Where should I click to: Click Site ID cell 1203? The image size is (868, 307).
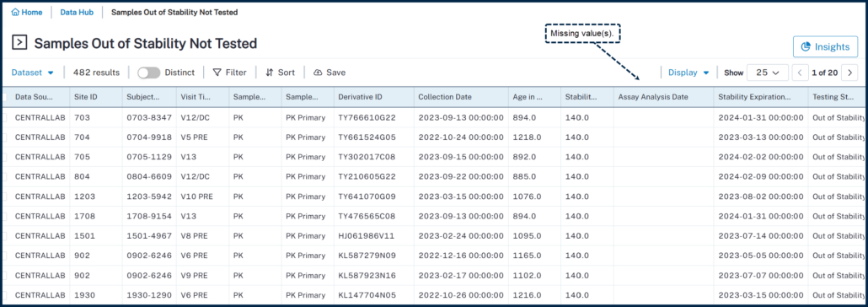coord(84,197)
